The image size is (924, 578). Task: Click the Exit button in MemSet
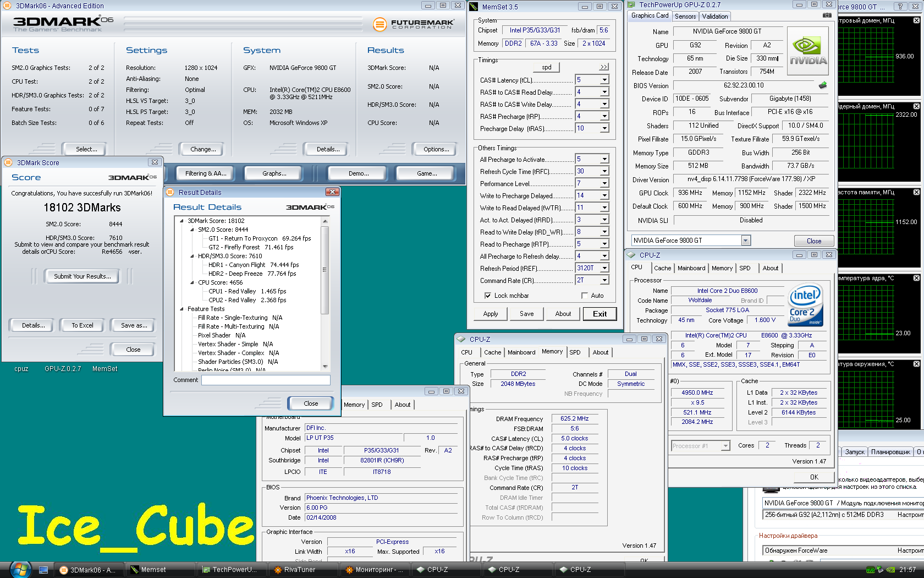(600, 314)
